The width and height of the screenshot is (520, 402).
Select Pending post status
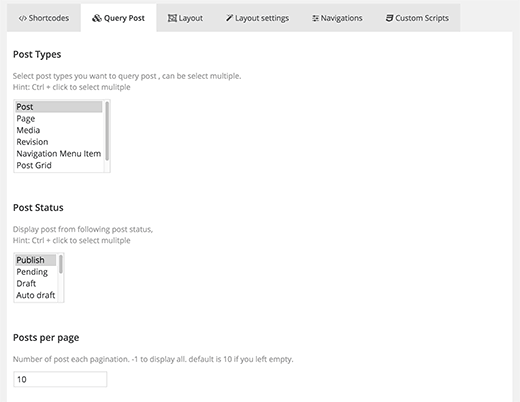point(36,272)
